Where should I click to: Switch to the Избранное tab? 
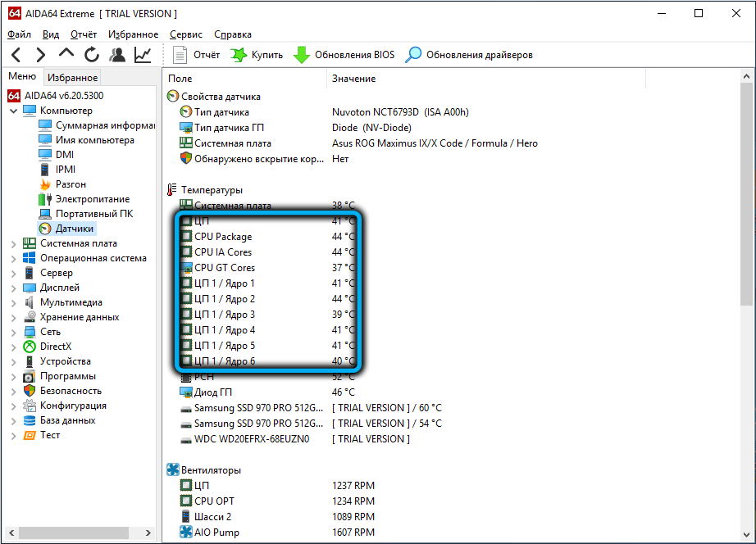(72, 78)
